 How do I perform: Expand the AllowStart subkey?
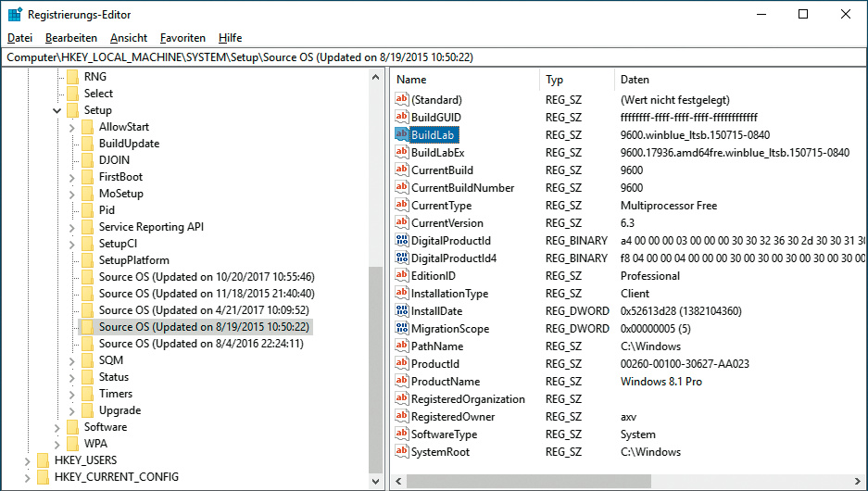(x=72, y=127)
